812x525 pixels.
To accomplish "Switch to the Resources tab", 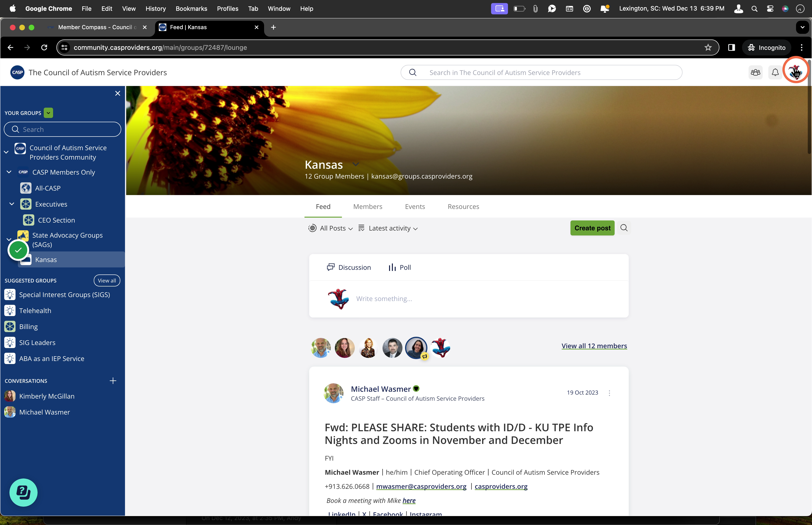I will tap(463, 206).
